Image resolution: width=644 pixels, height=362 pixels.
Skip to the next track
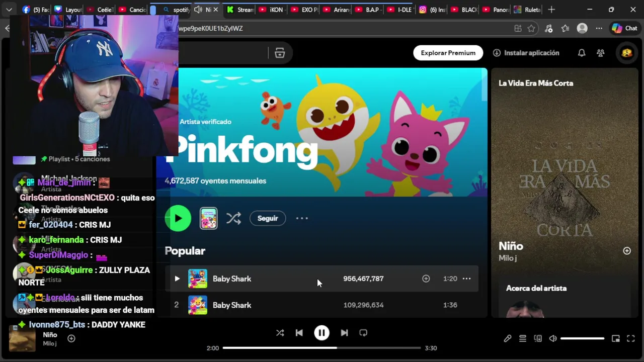[344, 333]
